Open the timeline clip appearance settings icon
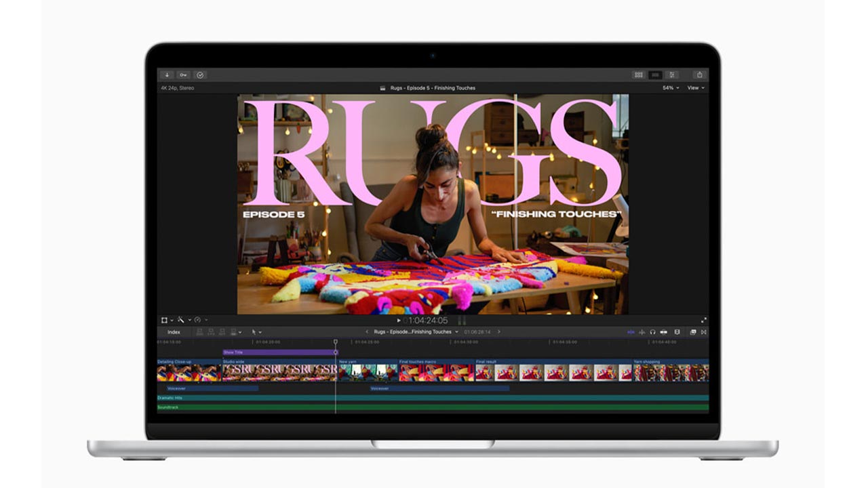This screenshot has height=488, width=868. point(692,332)
